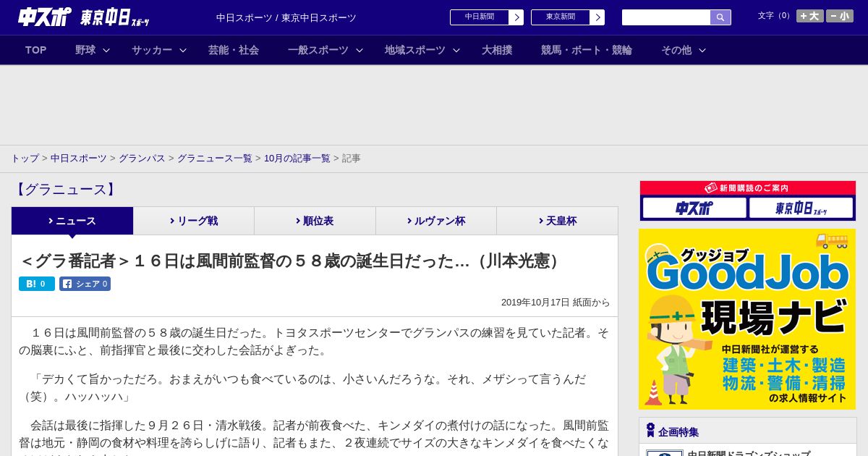
Task: Open 芸能・社会 navigation item
Action: click(x=234, y=50)
